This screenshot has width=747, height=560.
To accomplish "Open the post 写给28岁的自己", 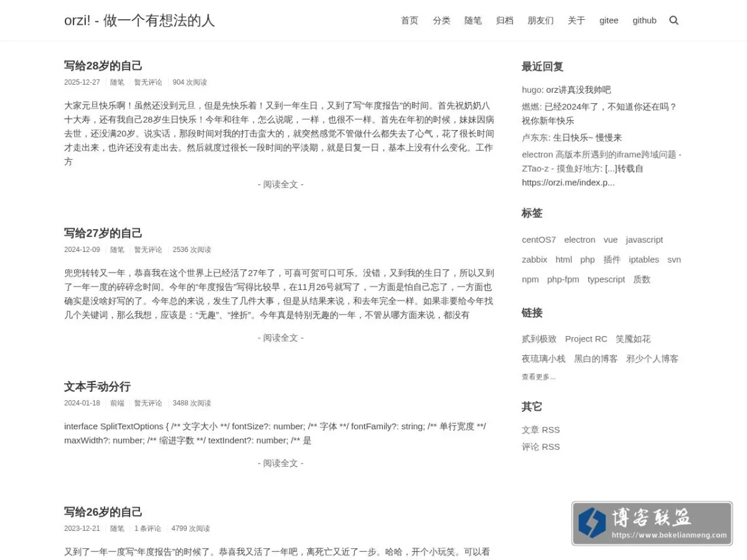I will pyautogui.click(x=103, y=65).
